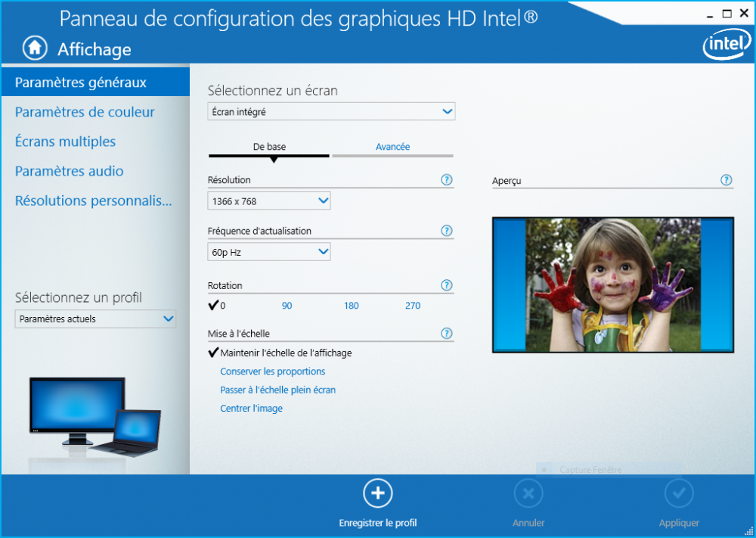Image resolution: width=756 pixels, height=538 pixels.
Task: Expand the Sélectionnez un écran dropdown
Action: point(331,112)
